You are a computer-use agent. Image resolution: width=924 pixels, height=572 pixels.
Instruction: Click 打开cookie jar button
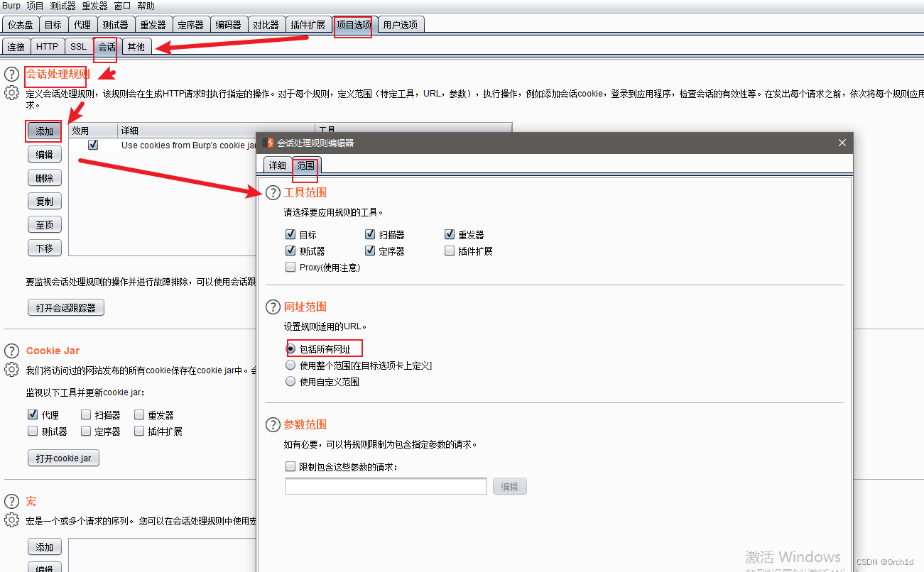pos(64,458)
